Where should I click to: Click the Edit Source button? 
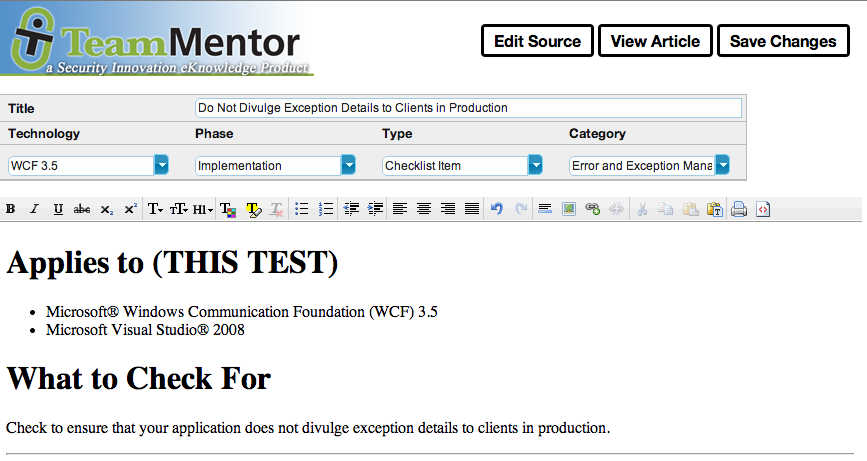537,41
